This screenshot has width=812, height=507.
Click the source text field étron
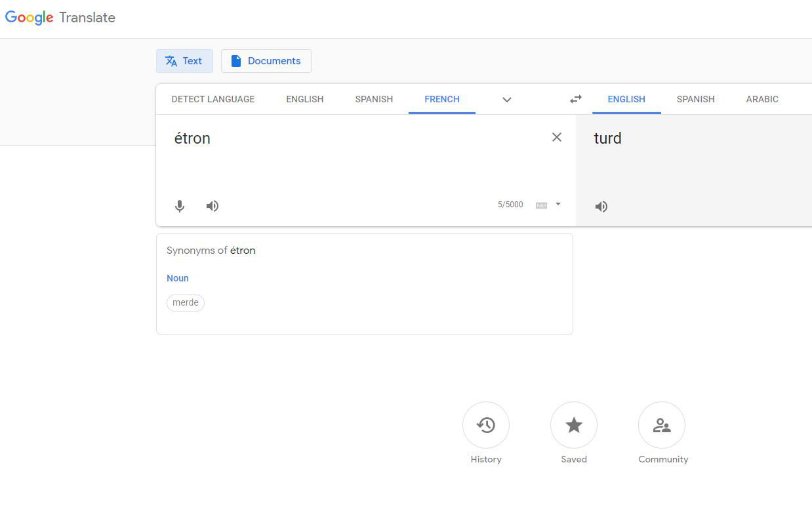(x=192, y=138)
